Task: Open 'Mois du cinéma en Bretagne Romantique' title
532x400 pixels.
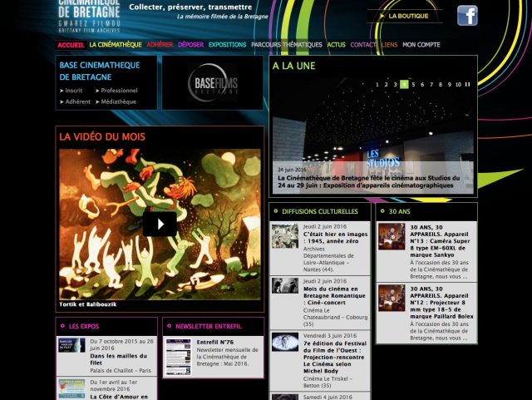Action: 334,295
